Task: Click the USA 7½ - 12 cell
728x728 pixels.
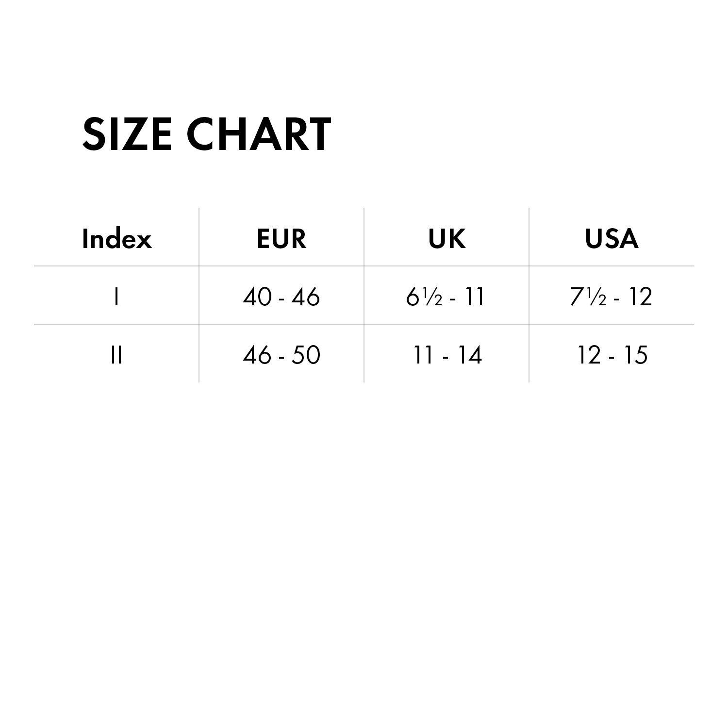Action: (x=611, y=297)
